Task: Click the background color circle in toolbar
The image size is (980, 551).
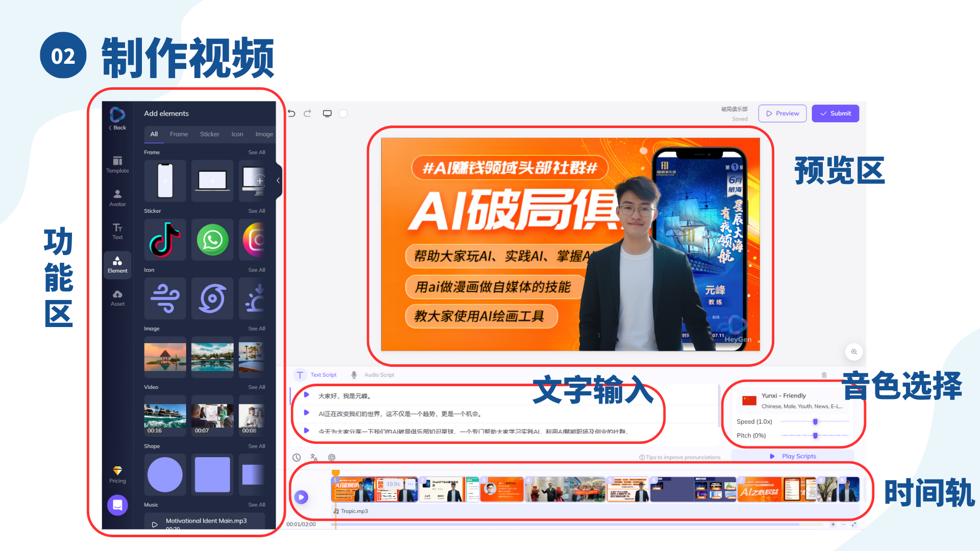Action: [x=344, y=113]
